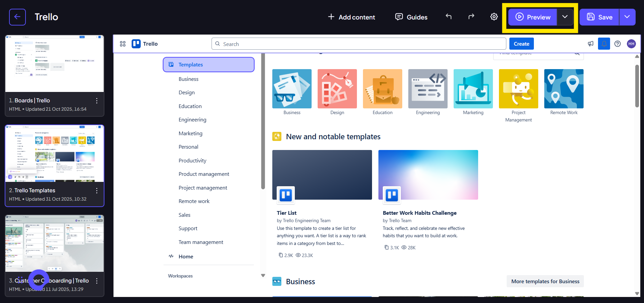Go back using the left arrow button
This screenshot has width=644, height=303.
17,17
